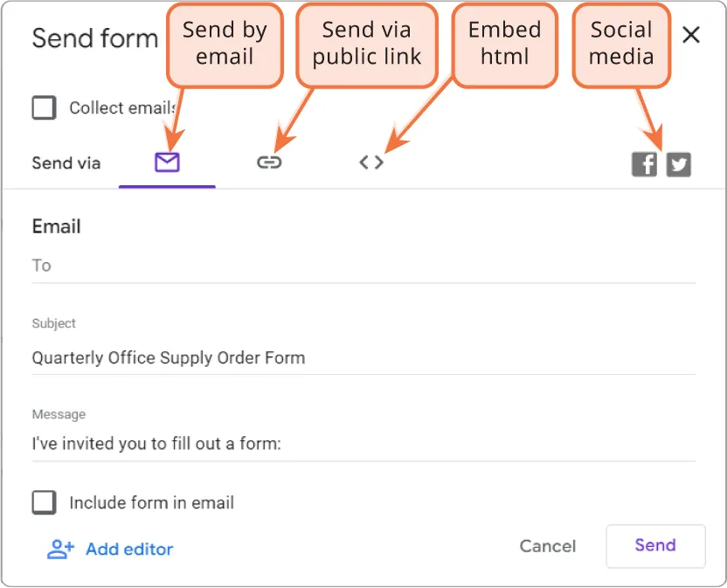This screenshot has height=588, width=727.
Task: Click the angle brackets embed icon
Action: tap(370, 162)
